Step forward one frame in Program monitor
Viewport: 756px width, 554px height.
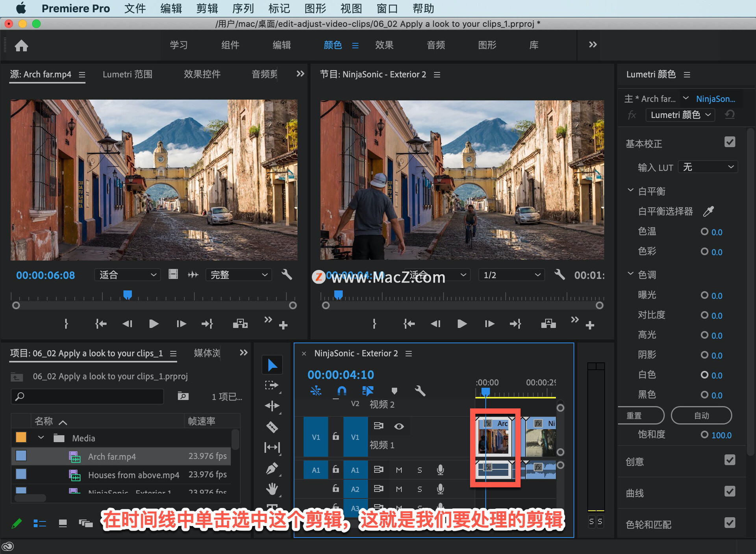pos(489,324)
